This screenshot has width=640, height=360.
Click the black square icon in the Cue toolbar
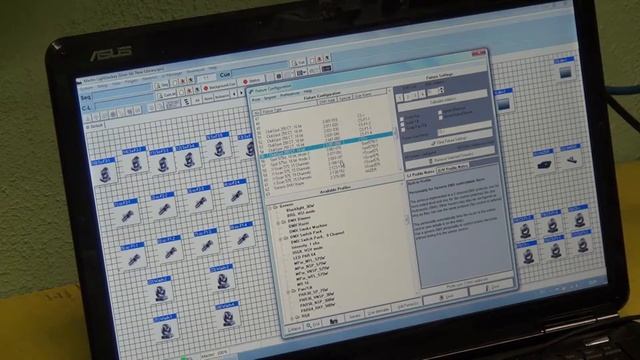[x=279, y=76]
